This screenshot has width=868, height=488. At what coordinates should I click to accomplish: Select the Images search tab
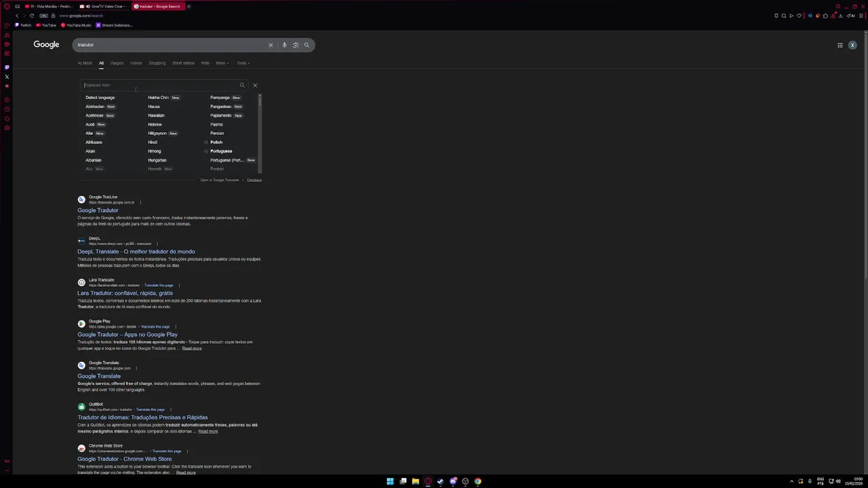(117, 63)
